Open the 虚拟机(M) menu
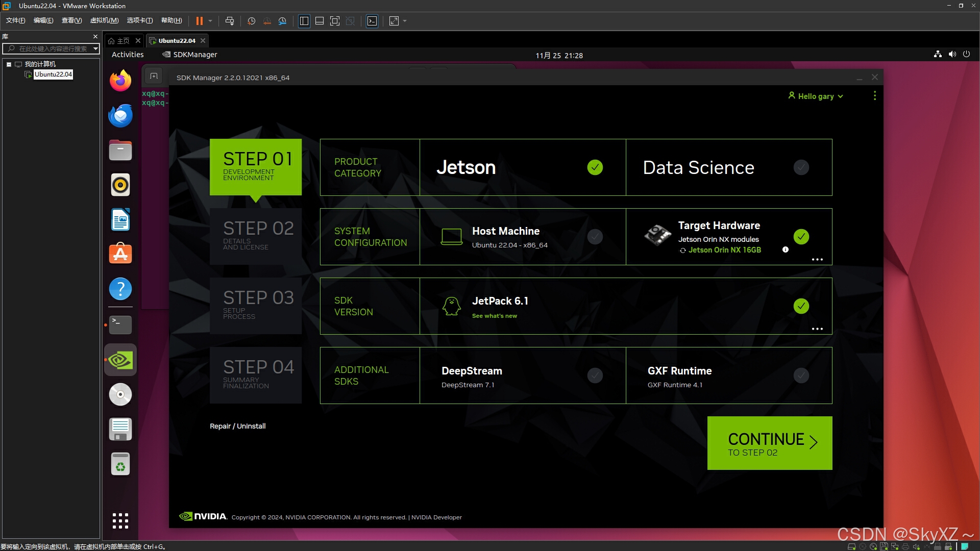The image size is (980, 551). pos(104,20)
